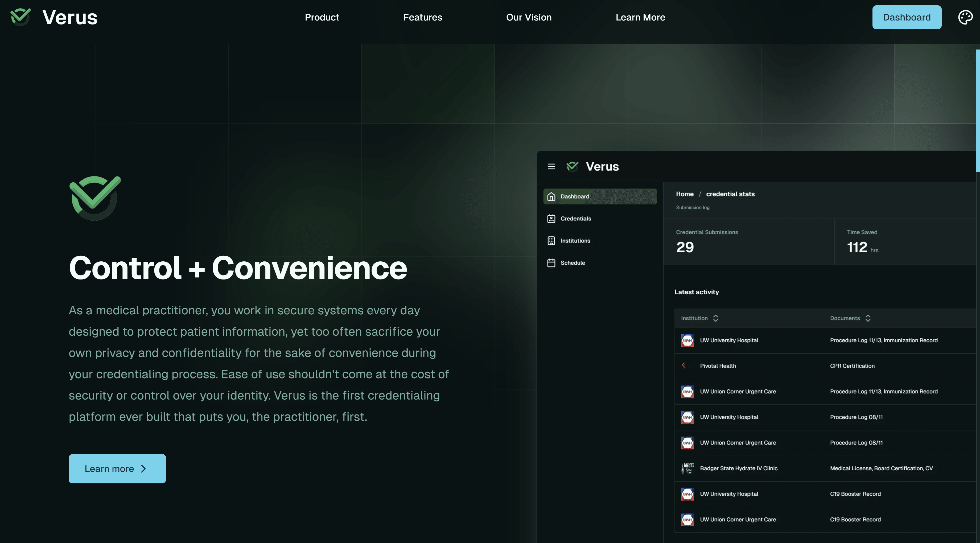Click the Pivotal Health logo icon

pyautogui.click(x=686, y=366)
